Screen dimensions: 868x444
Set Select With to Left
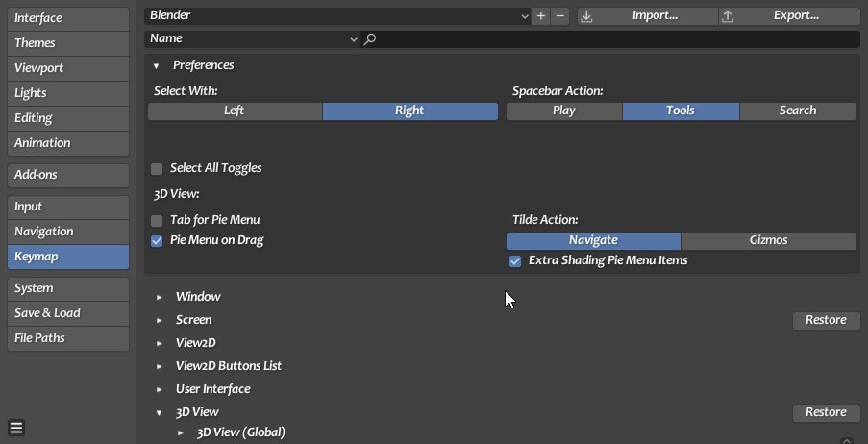pyautogui.click(x=235, y=111)
